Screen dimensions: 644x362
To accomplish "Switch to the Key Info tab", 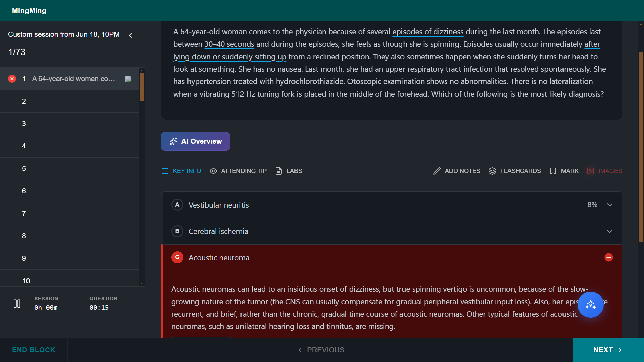I will [181, 171].
